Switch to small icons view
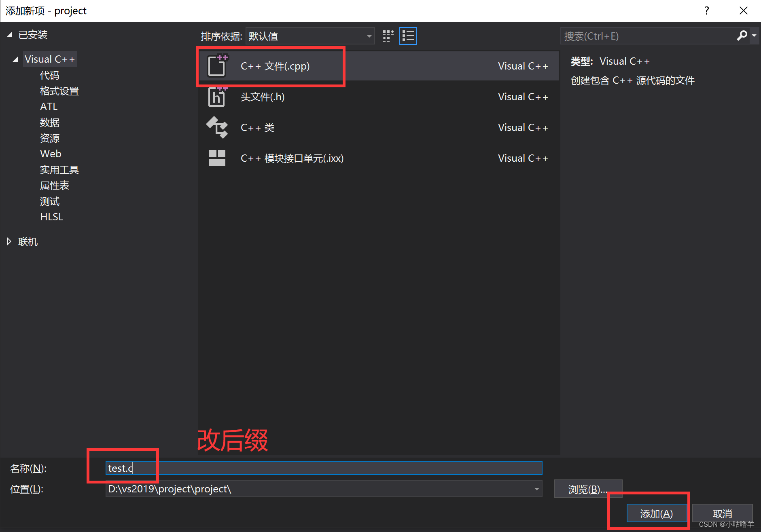This screenshot has width=761, height=532. click(388, 36)
